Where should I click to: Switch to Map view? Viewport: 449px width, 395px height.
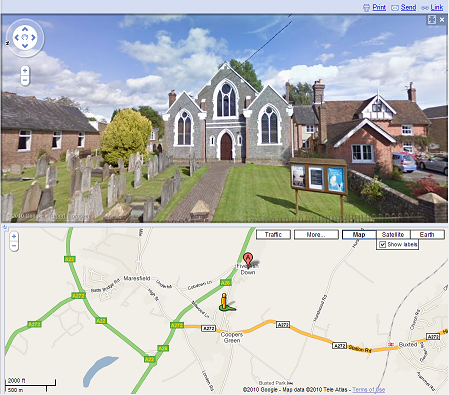click(x=359, y=235)
